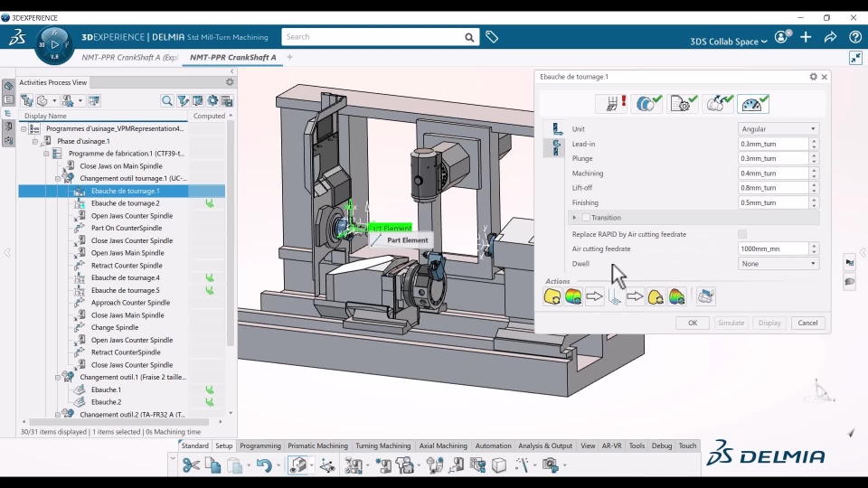Collapse Changement outil.1 (Fraise 2 taille) node
Screen dimensions: 868x488
(58, 378)
